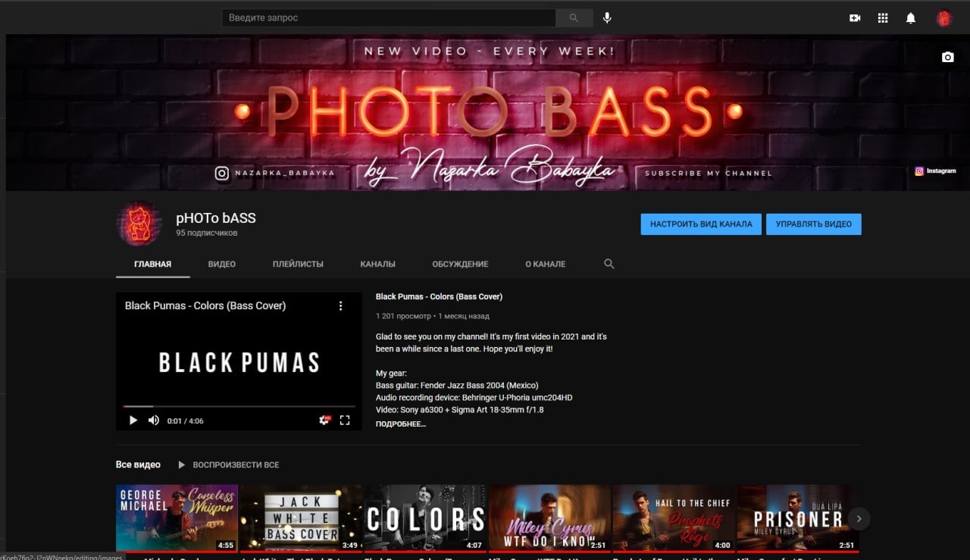Screen dimensions: 970x560
Task: Click the search magnifier button
Action: [574, 17]
